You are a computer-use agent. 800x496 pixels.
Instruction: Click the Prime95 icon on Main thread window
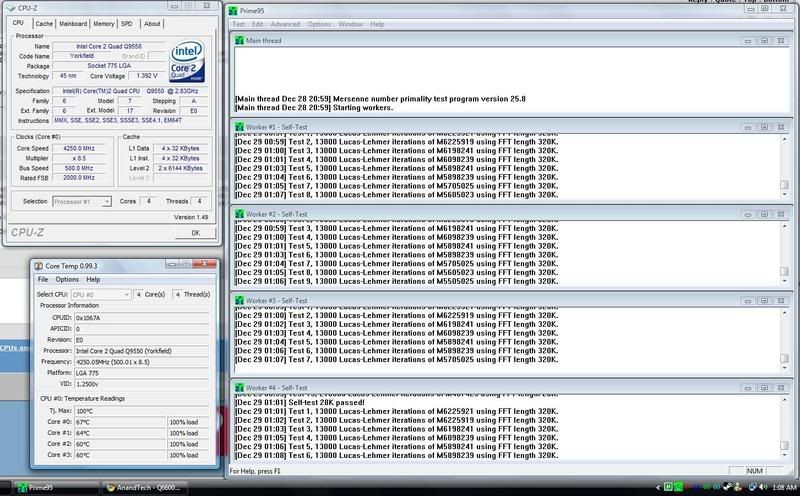click(x=238, y=40)
